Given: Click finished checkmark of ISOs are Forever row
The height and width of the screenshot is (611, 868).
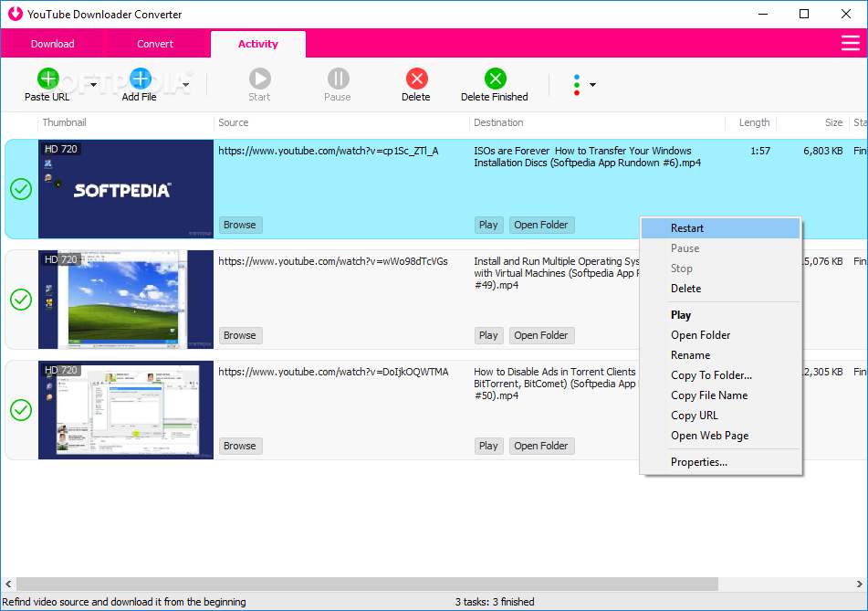Looking at the screenshot, I should coord(21,189).
